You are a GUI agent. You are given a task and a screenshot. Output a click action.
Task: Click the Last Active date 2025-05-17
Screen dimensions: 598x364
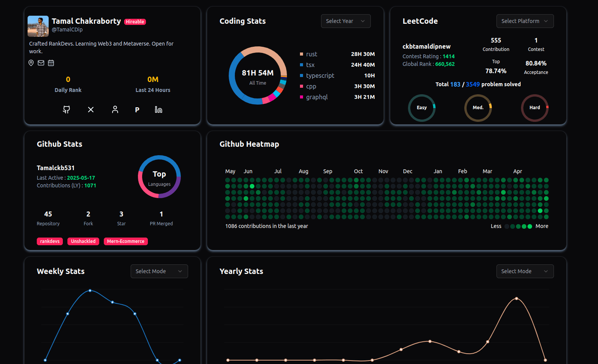pyautogui.click(x=81, y=178)
